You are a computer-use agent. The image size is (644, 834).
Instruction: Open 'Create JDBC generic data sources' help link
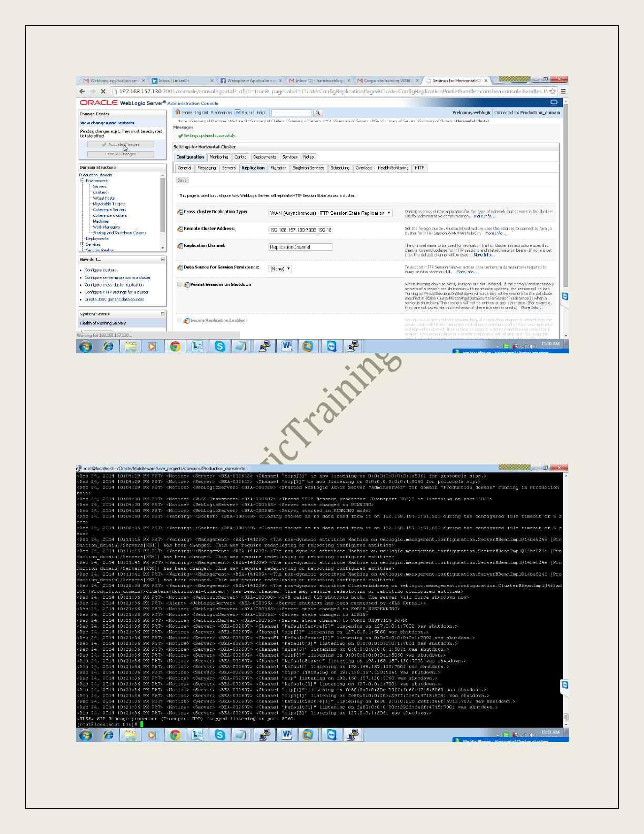click(x=114, y=299)
